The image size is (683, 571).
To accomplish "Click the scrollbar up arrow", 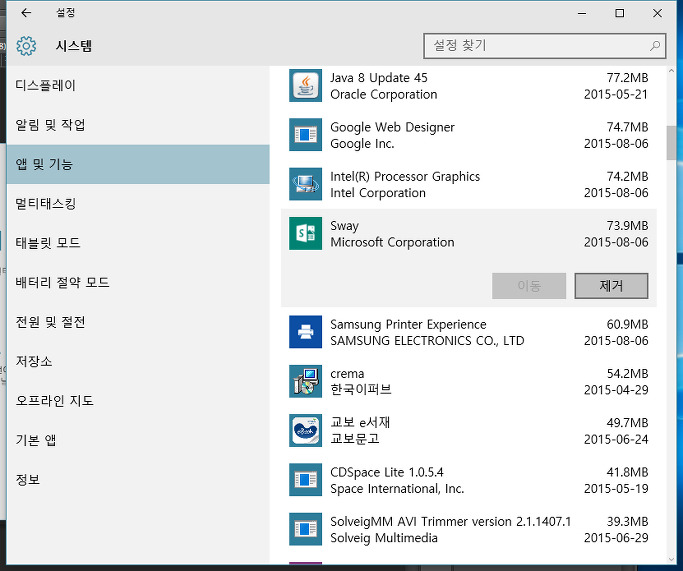I will pos(671,71).
